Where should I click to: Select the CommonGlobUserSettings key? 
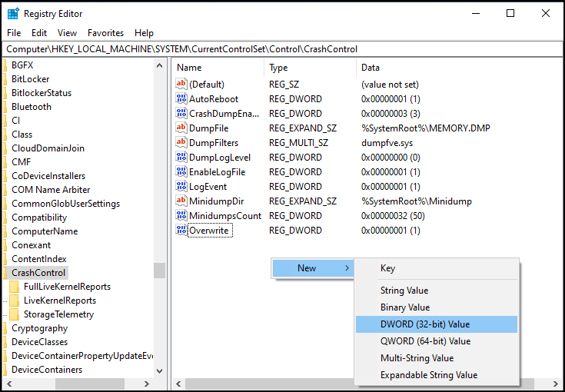click(65, 204)
